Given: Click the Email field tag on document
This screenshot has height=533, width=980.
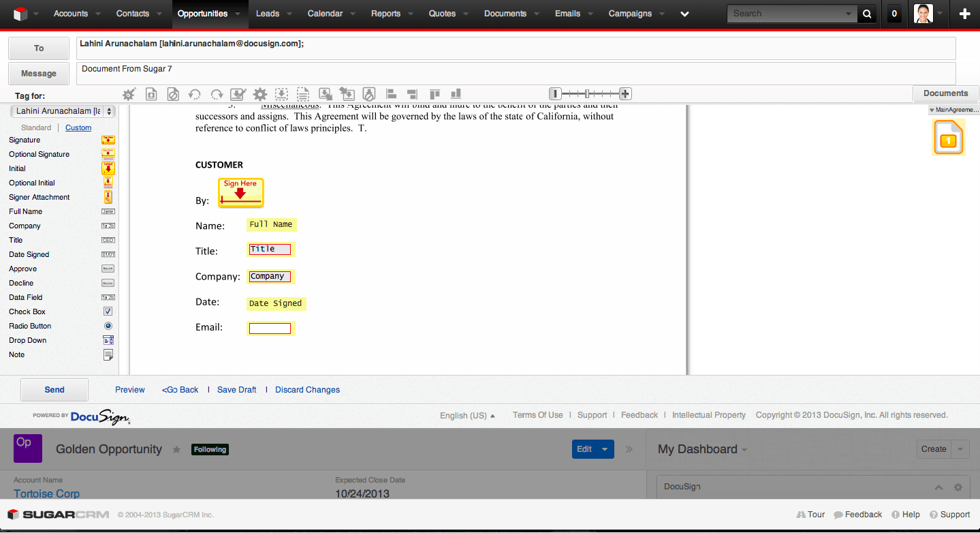Looking at the screenshot, I should point(270,329).
